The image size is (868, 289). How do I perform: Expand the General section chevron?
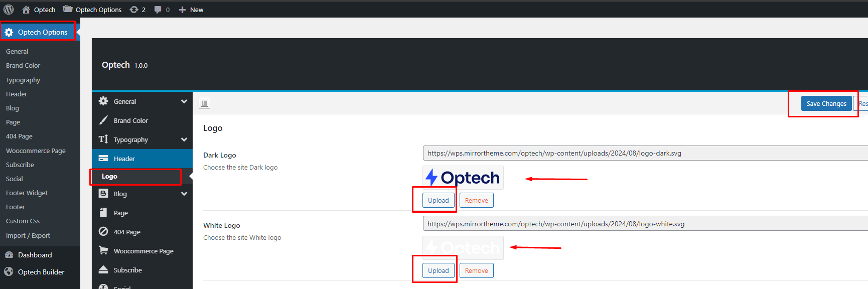point(184,101)
